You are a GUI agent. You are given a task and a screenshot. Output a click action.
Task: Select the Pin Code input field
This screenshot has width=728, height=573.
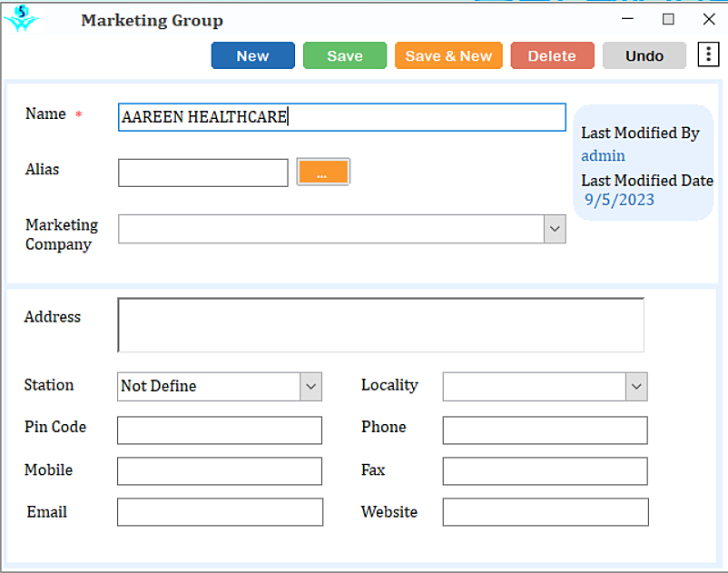220,430
